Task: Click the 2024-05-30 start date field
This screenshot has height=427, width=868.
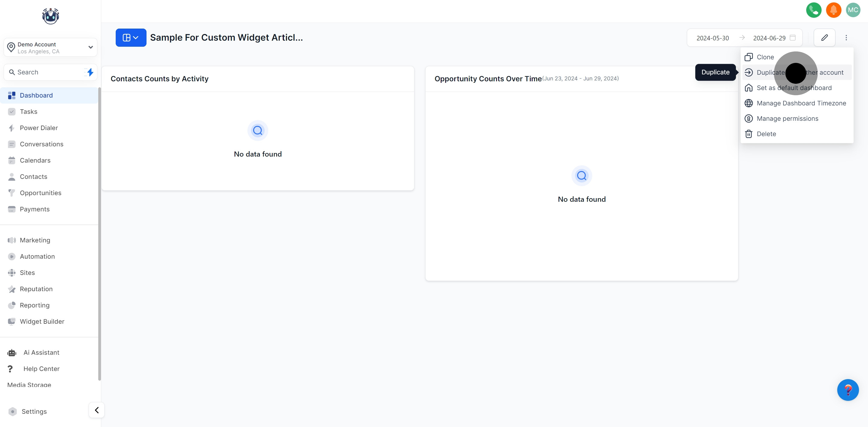Action: click(x=712, y=38)
